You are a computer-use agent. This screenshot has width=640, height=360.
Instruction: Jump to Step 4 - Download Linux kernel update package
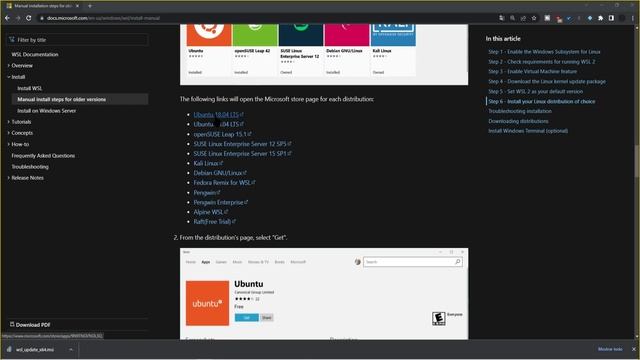(x=547, y=81)
